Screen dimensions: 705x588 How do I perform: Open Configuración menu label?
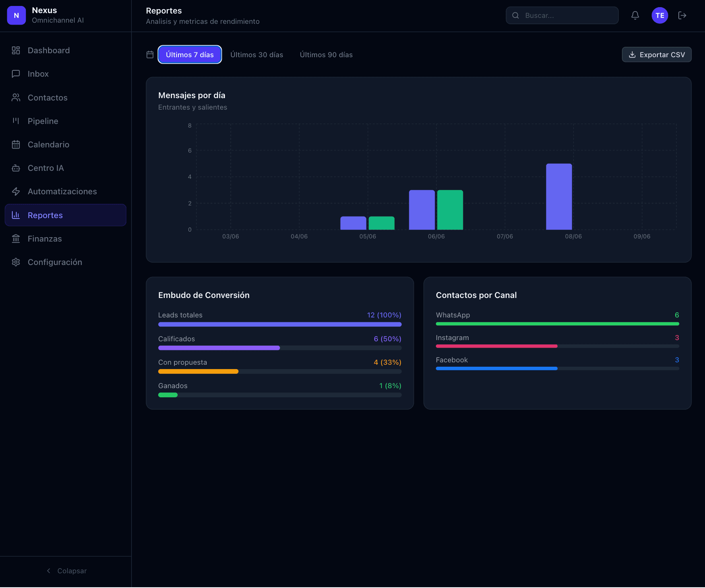pos(55,262)
